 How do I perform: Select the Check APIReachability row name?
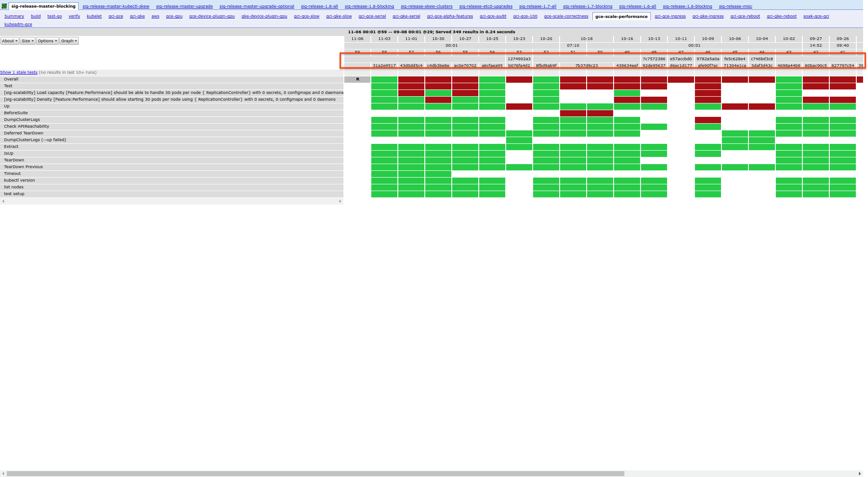click(x=27, y=126)
